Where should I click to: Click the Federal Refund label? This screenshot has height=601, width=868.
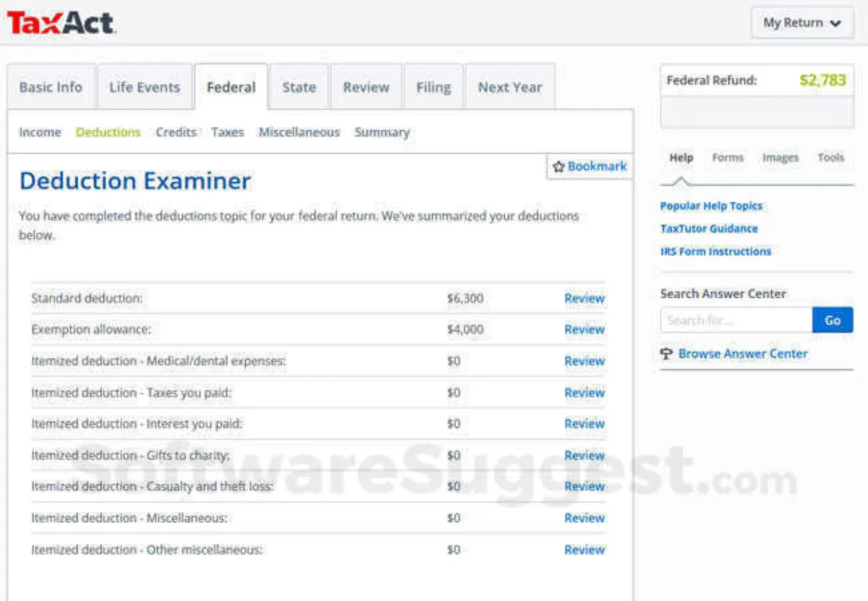pos(712,80)
